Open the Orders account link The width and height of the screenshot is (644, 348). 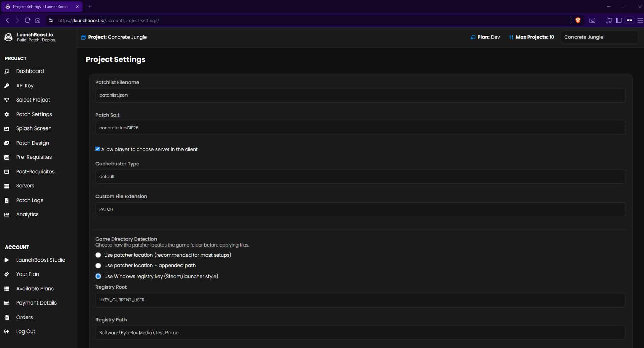click(25, 317)
